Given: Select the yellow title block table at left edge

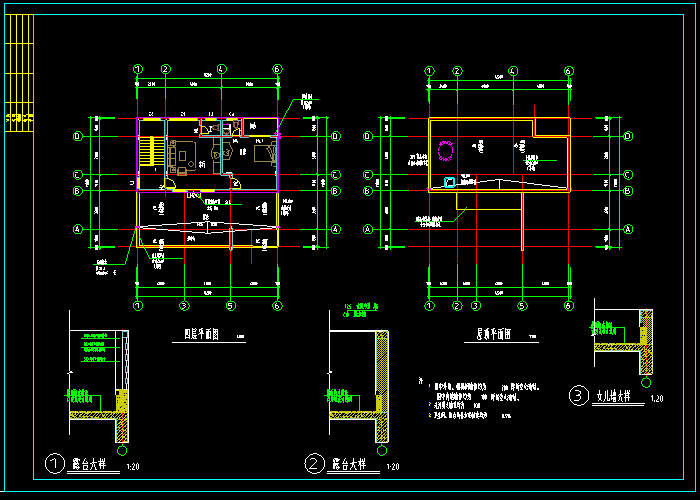Looking at the screenshot, I should click(x=19, y=118).
